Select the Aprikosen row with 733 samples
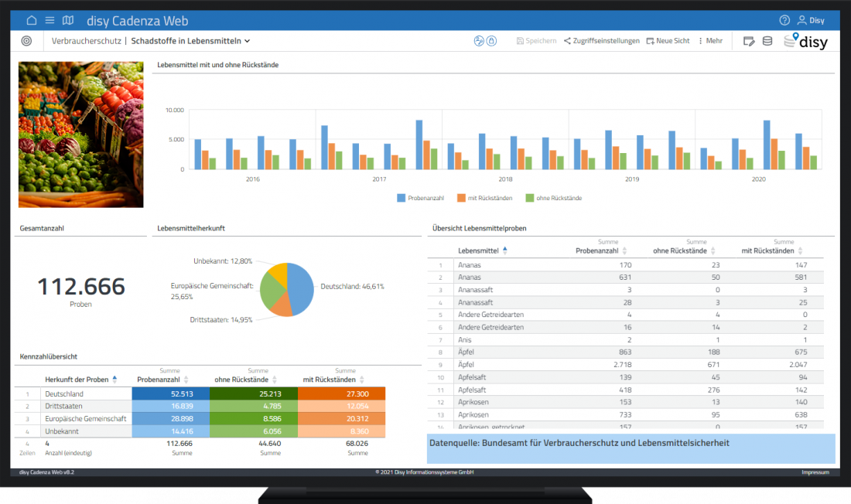 click(x=625, y=414)
